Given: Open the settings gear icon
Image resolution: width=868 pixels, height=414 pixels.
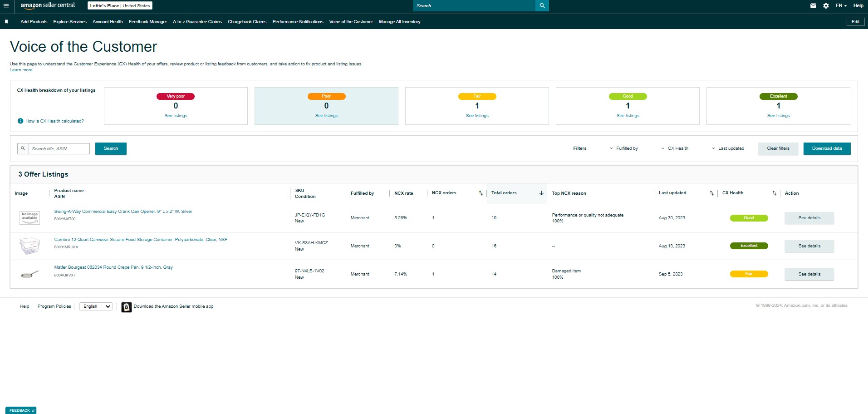Looking at the screenshot, I should [826, 6].
